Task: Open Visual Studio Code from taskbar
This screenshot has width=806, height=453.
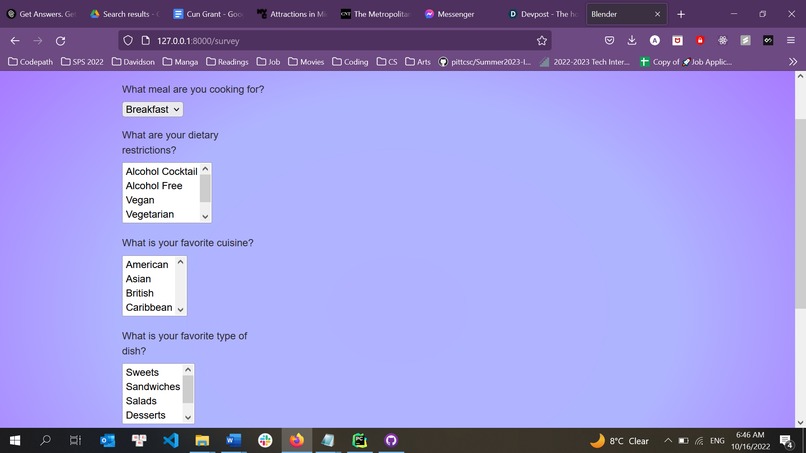Action: 171,440
